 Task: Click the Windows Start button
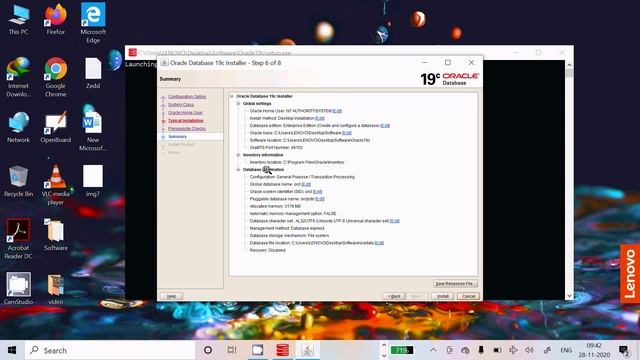[x=12, y=350]
